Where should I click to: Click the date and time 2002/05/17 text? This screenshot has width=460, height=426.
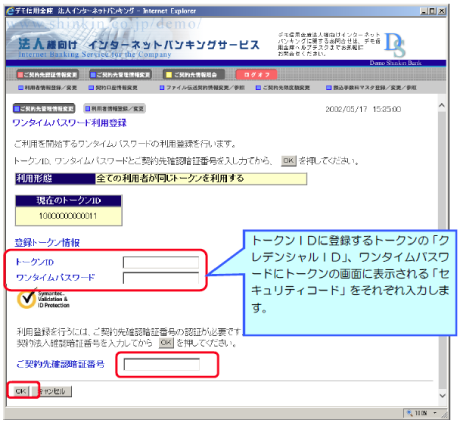[363, 109]
